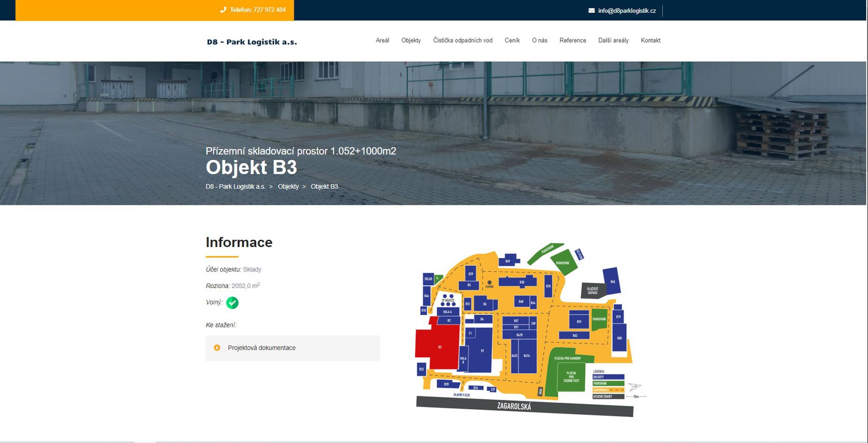868x443 pixels.
Task: Click the large blue B1 building on map
Action: (482, 350)
